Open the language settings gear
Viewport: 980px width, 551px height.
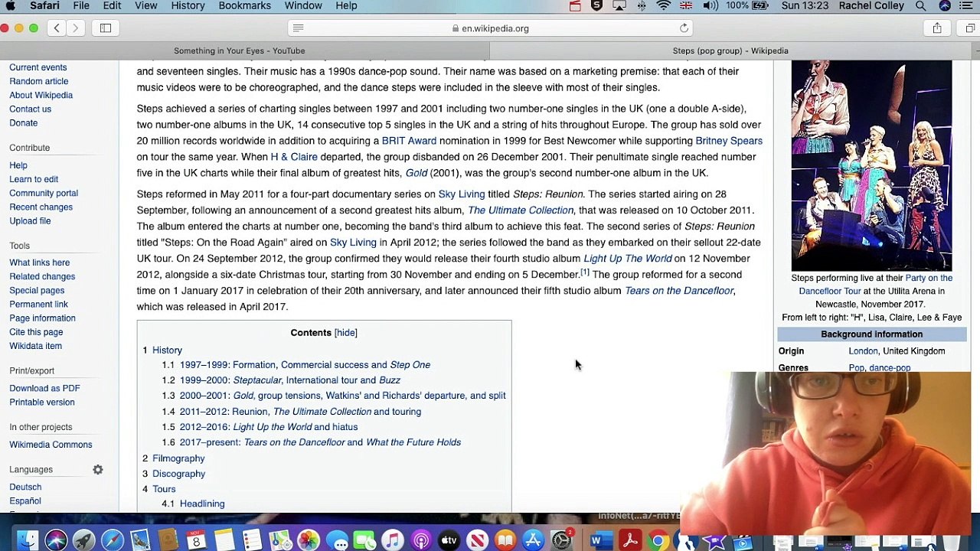(x=98, y=470)
